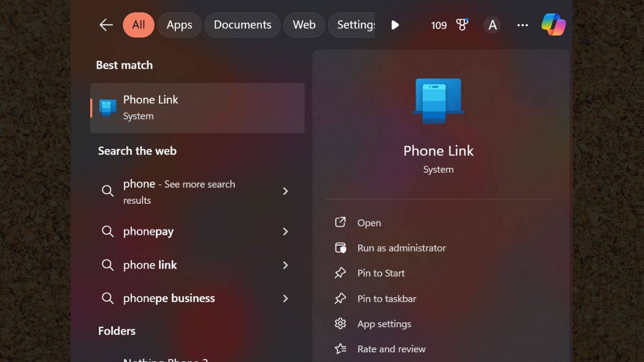Launch Copilot from the colorful icon
Screen dimensions: 644x362
pyautogui.click(x=553, y=25)
